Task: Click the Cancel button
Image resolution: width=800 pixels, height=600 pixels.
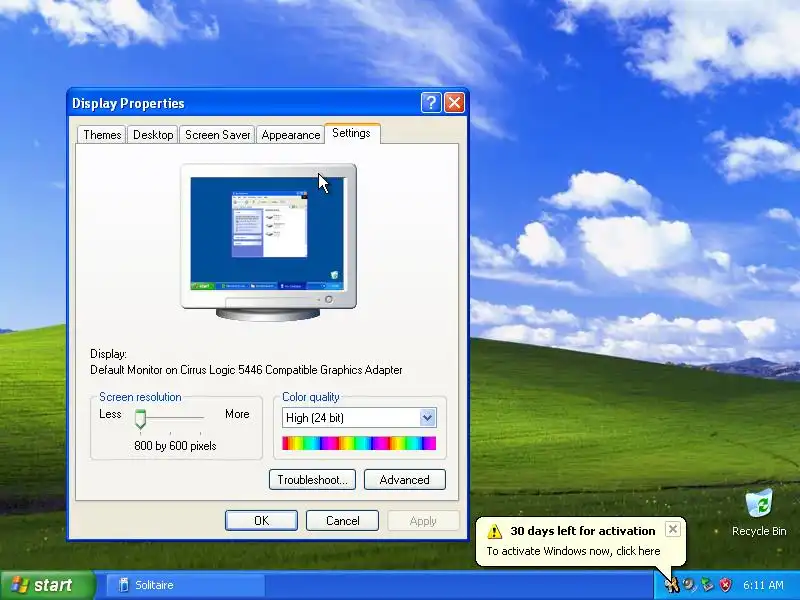Action: pyautogui.click(x=342, y=520)
